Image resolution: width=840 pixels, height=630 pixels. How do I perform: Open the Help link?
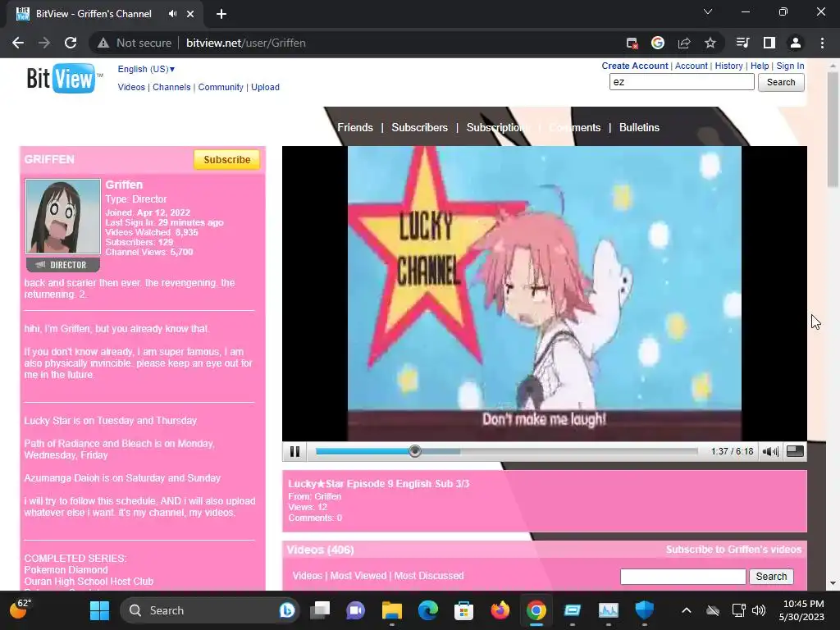760,66
